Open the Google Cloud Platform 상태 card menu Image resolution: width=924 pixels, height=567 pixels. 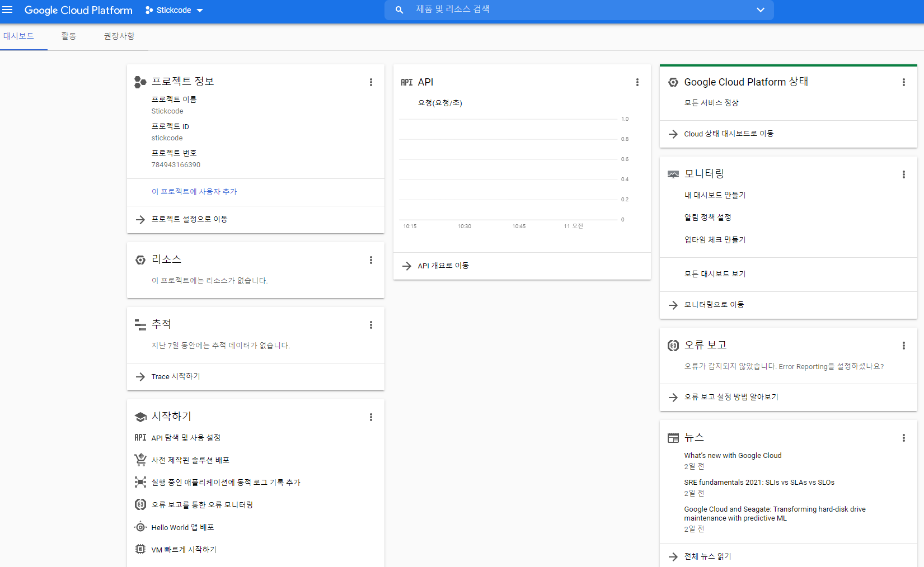point(904,82)
